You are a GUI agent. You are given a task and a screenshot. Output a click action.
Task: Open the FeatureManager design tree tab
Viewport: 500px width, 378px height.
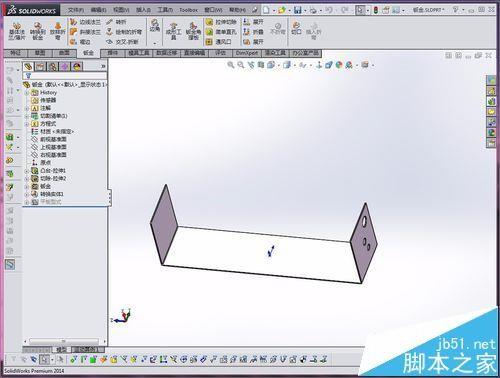point(28,66)
